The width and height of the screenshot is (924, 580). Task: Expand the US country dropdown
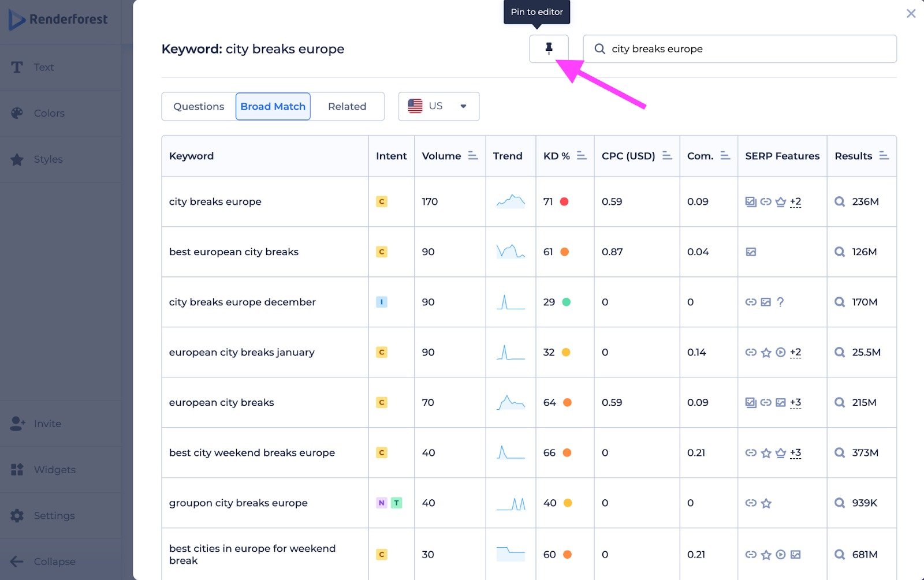pos(438,106)
